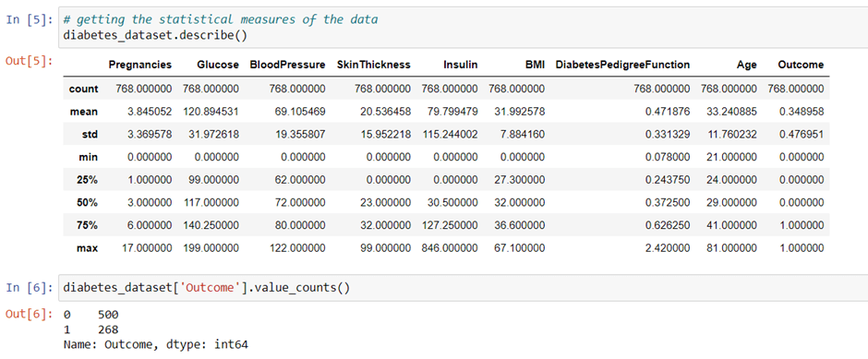Select the mean row label

[x=84, y=112]
